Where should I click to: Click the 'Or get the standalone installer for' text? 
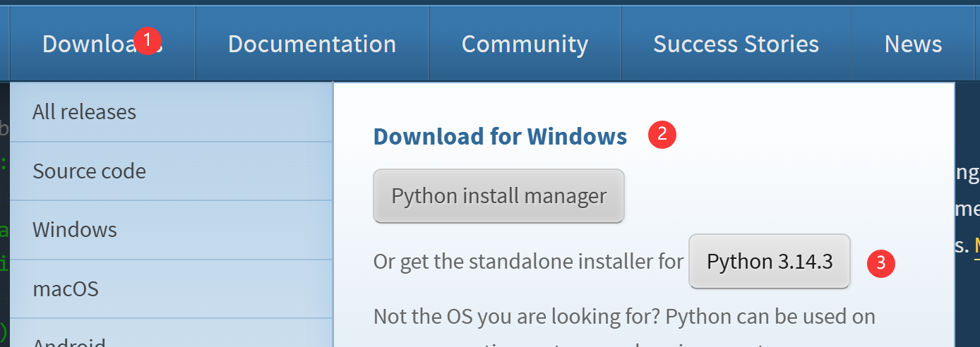point(528,262)
